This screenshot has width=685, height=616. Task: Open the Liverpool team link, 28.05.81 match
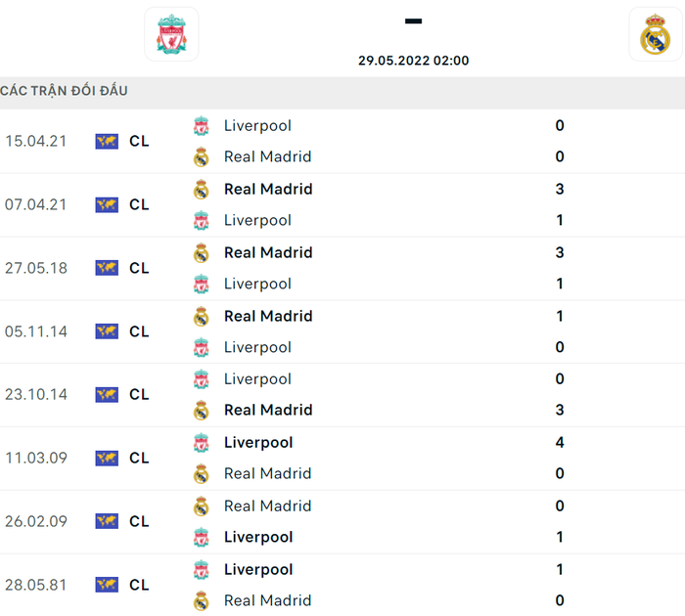click(x=258, y=569)
